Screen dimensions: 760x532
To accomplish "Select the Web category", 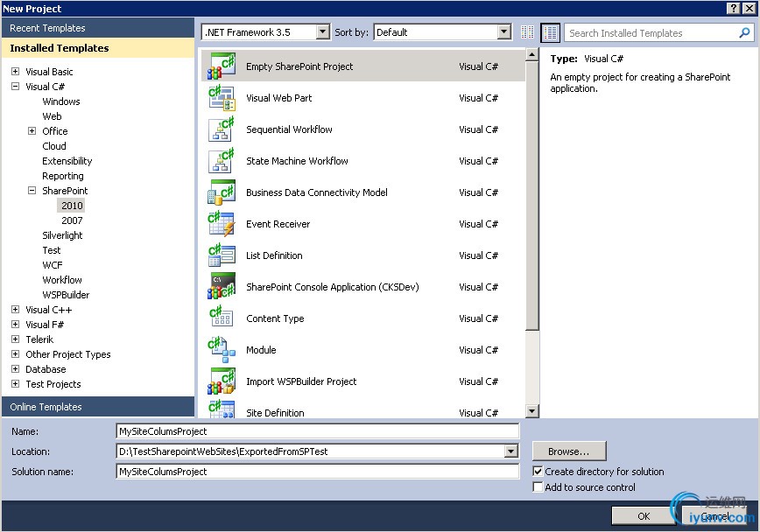I will [x=52, y=116].
